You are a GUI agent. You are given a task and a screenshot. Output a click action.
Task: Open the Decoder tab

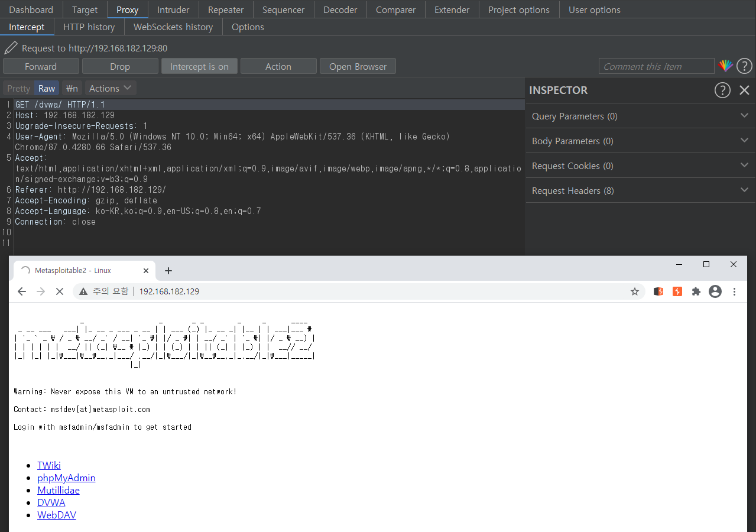[340, 9]
